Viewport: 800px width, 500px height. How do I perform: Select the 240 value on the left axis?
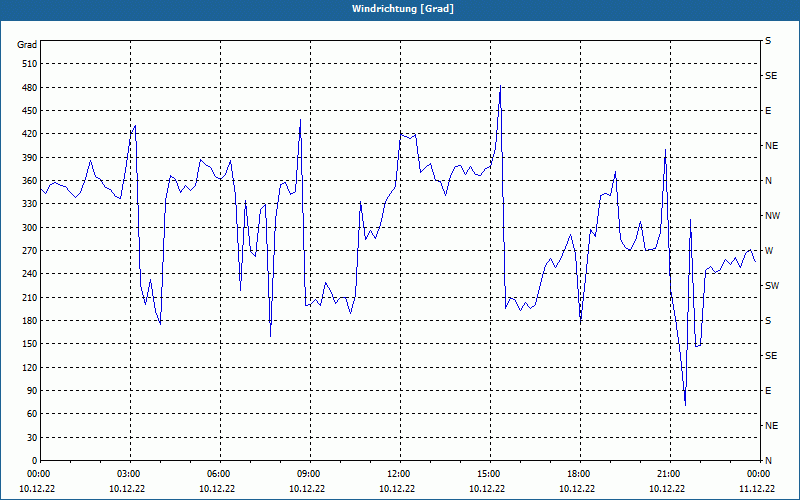click(x=29, y=274)
